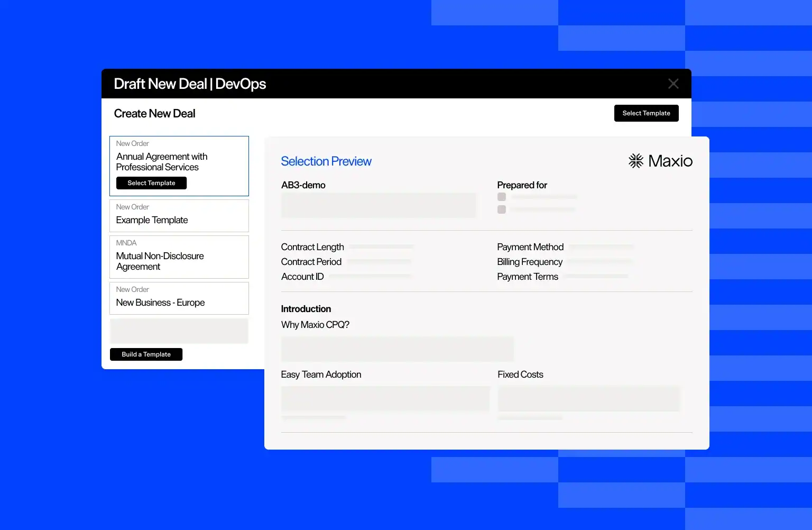Click the Why Maxio CPQ? text

coord(315,325)
